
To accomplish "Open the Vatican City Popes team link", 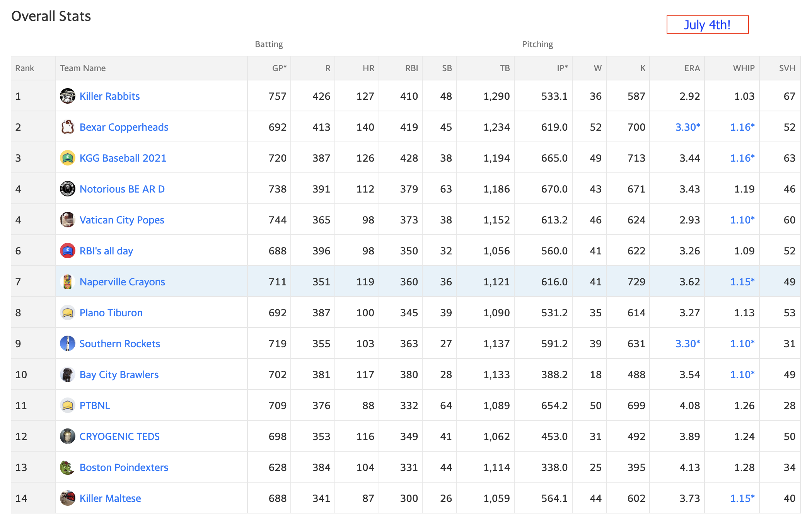I will 122,220.
